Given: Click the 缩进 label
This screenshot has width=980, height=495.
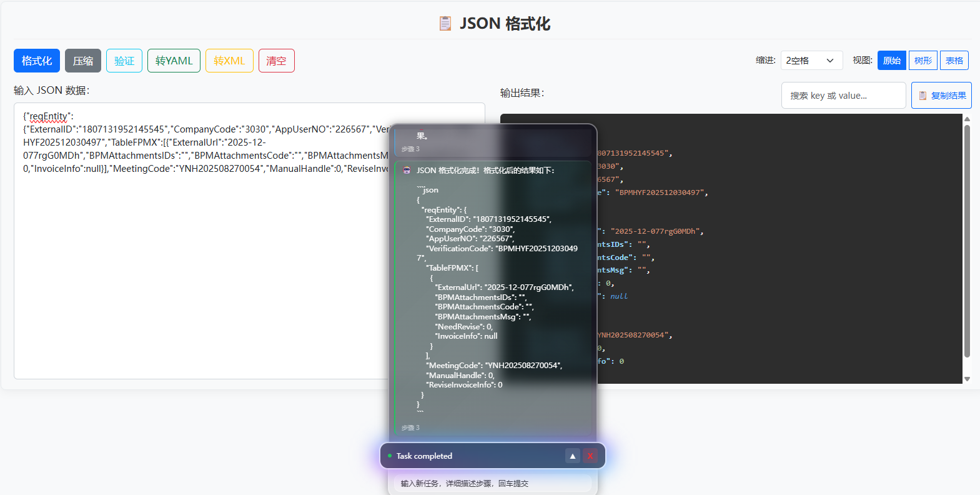Looking at the screenshot, I should 766,61.
